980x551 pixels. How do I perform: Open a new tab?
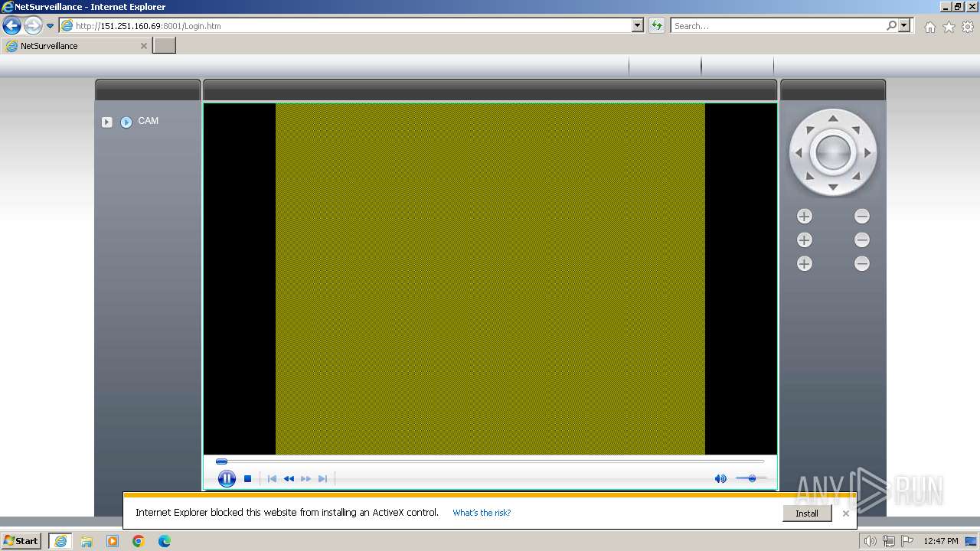pyautogui.click(x=165, y=46)
